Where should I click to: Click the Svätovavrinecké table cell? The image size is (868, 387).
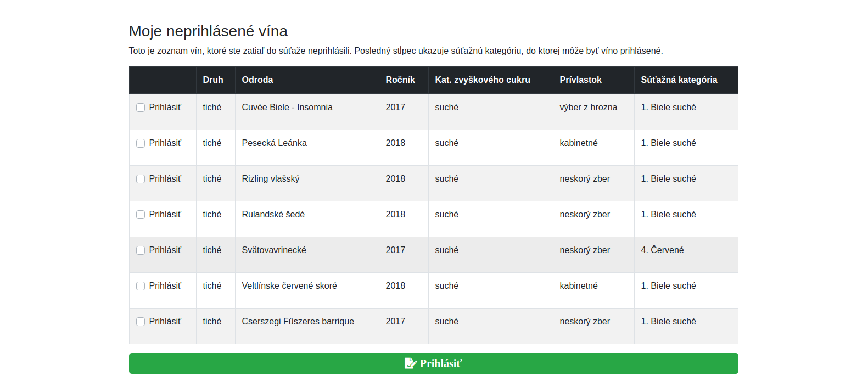(307, 255)
